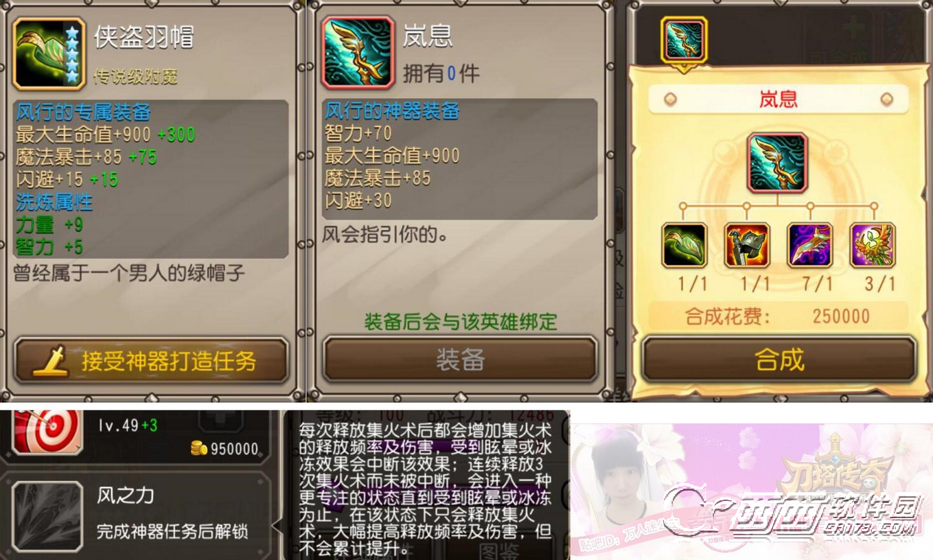The width and height of the screenshot is (933, 560).
Task: Click 接受神器打造任务 button
Action: [x=150, y=360]
